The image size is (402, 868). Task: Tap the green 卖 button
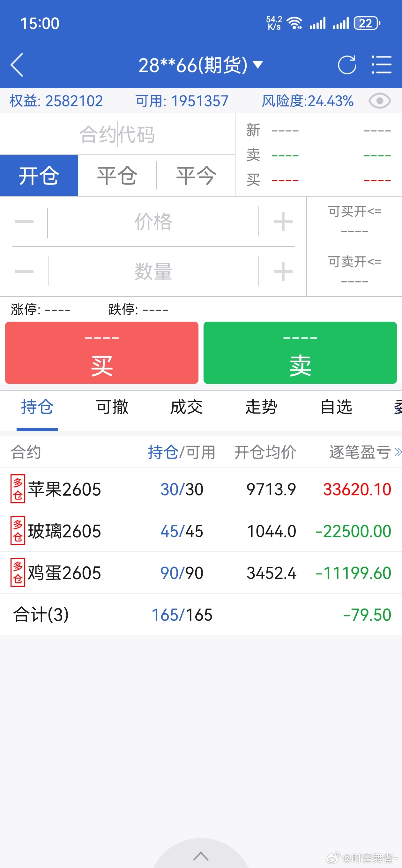pos(300,352)
